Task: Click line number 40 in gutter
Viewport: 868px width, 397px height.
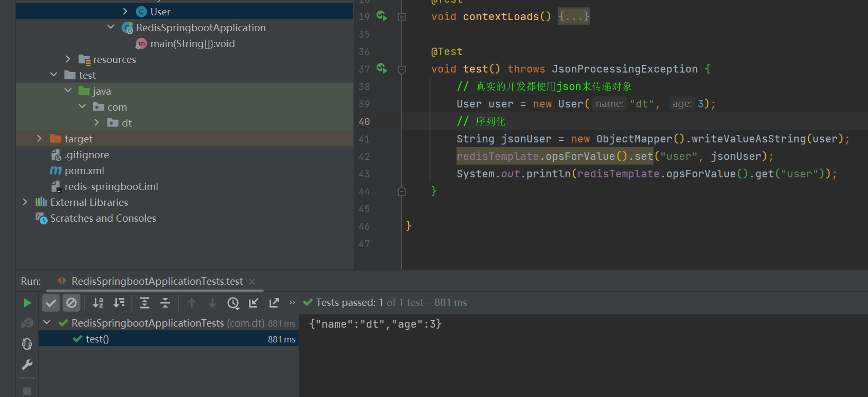Action: point(364,121)
